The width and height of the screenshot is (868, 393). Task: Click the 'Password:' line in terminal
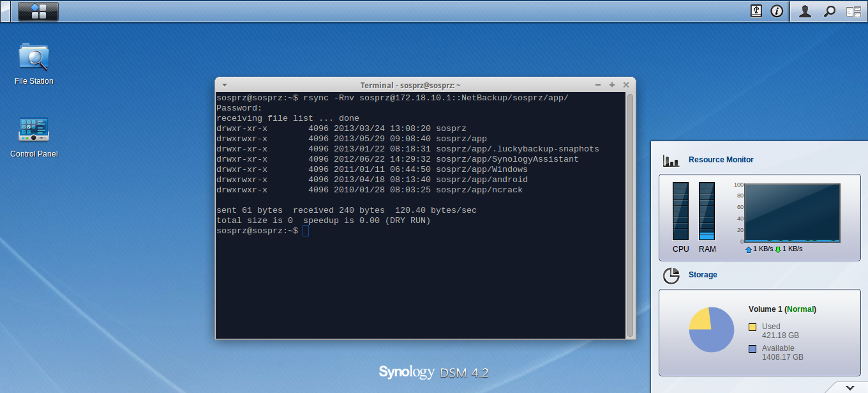239,108
